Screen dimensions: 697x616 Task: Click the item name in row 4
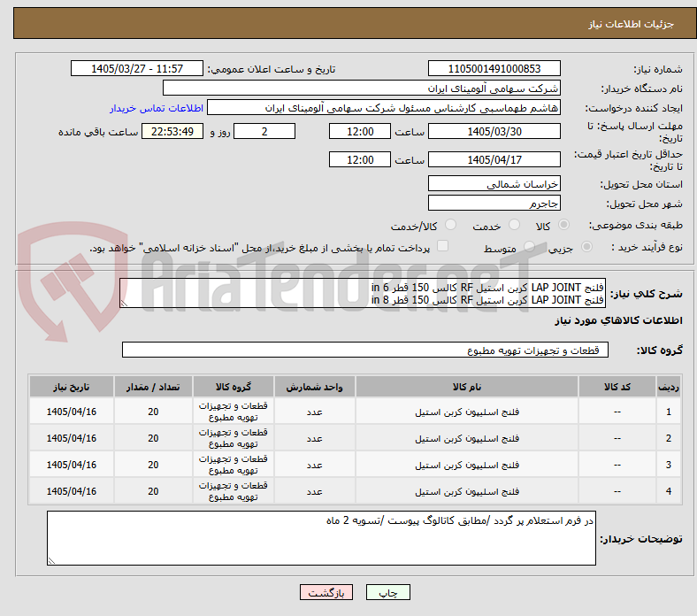tap(467, 491)
